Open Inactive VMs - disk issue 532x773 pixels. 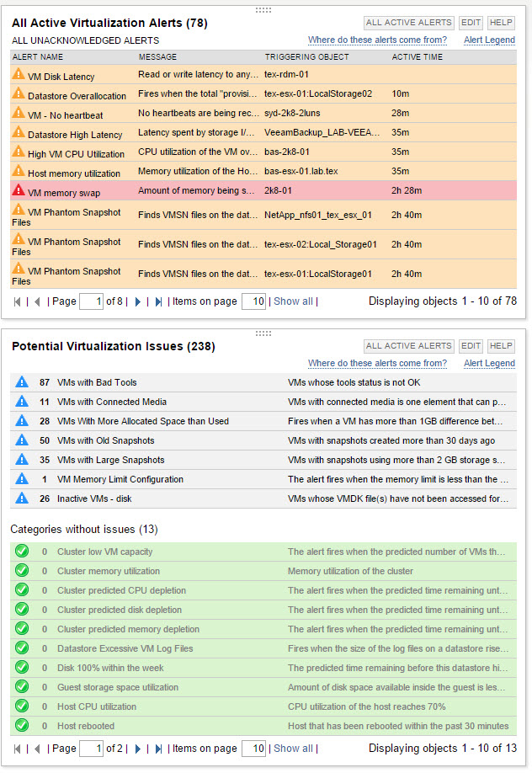tap(94, 498)
